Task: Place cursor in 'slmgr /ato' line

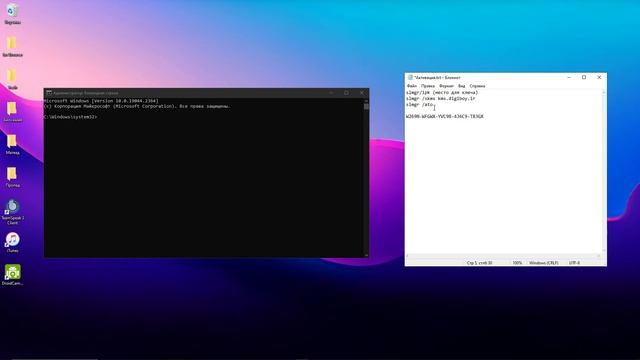Action: pyautogui.click(x=420, y=104)
